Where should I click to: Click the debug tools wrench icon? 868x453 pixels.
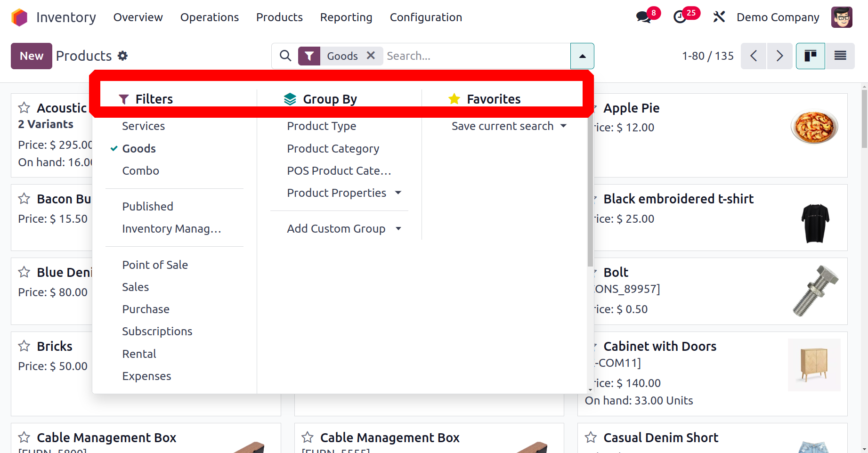pyautogui.click(x=719, y=17)
